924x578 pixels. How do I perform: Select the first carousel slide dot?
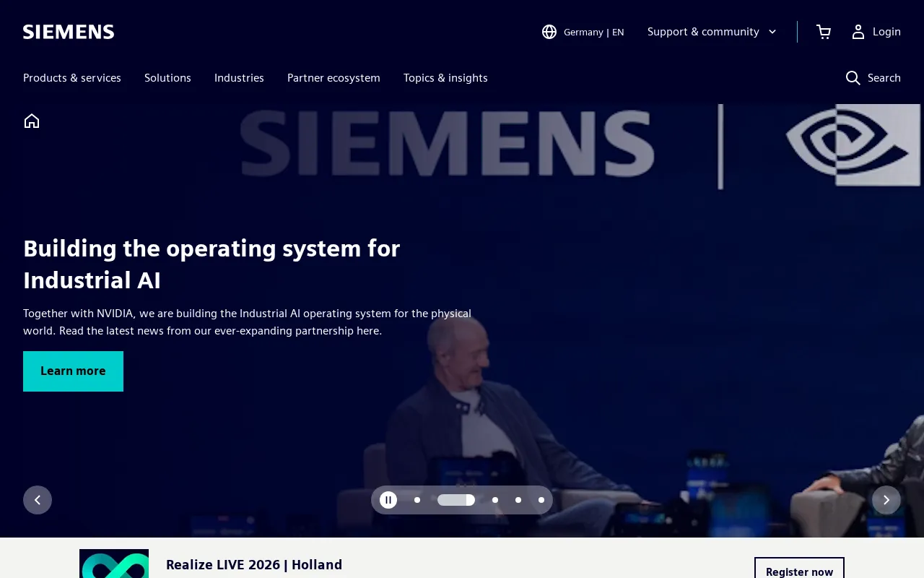point(417,500)
